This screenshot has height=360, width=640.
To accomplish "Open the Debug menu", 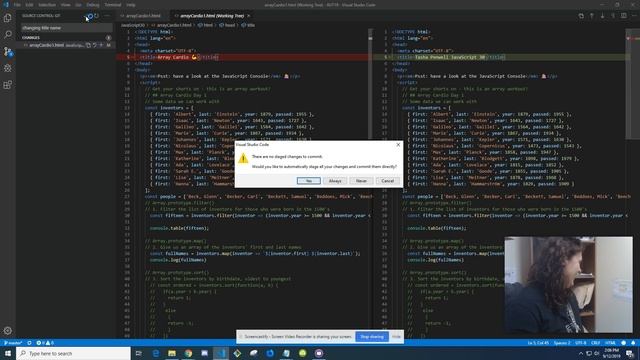I will 93,5.
